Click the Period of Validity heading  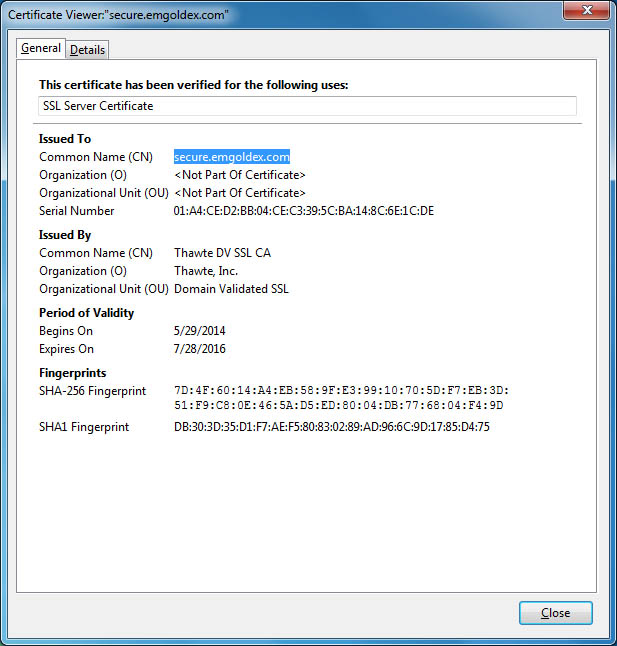point(86,313)
